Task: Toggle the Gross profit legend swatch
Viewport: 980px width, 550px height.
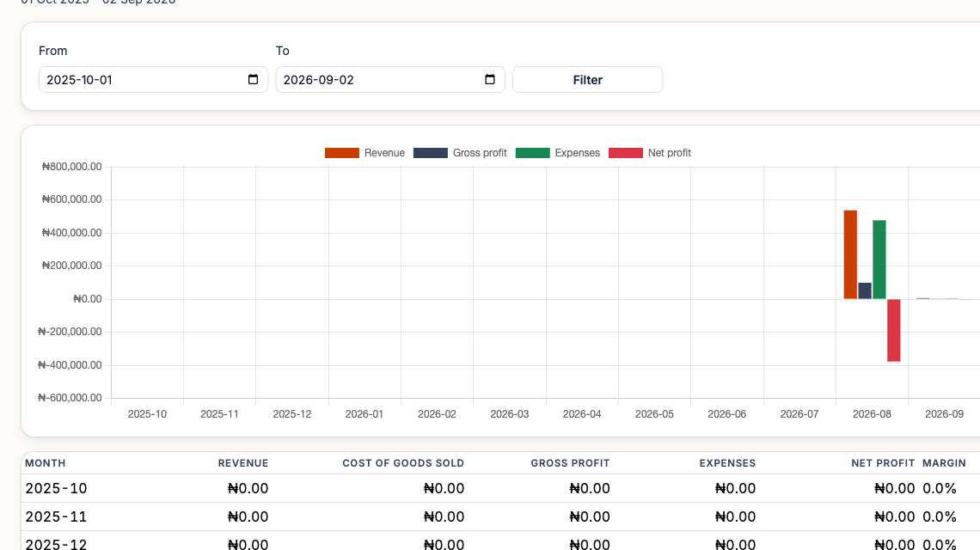Action: [x=431, y=153]
